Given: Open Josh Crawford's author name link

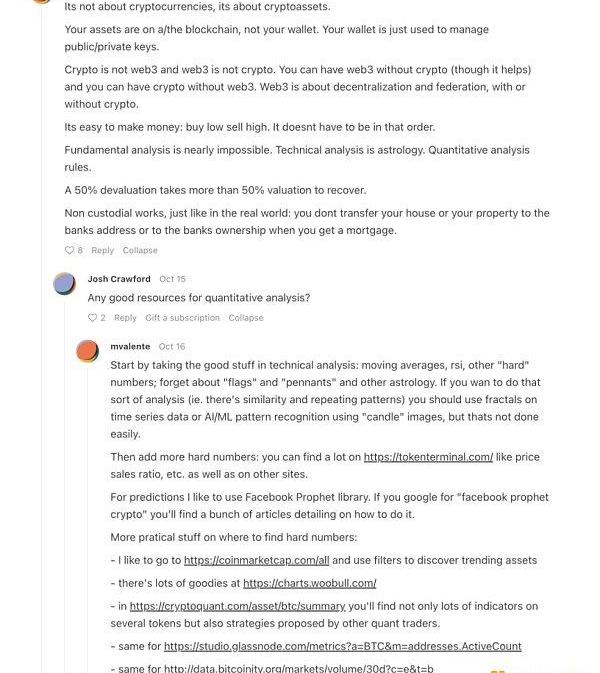Looking at the screenshot, I should (119, 279).
